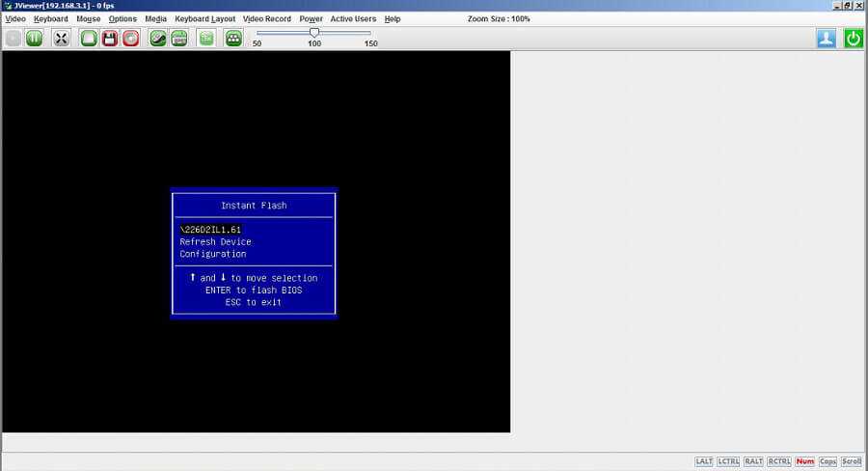This screenshot has width=868, height=471.
Task: Click the green mouse display icon
Action: (x=158, y=39)
